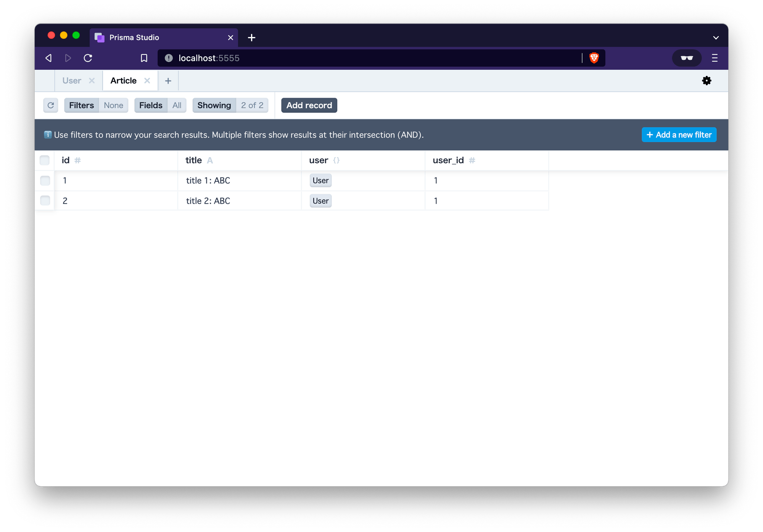763x532 pixels.
Task: Open the User relation in row 1
Action: click(x=320, y=180)
